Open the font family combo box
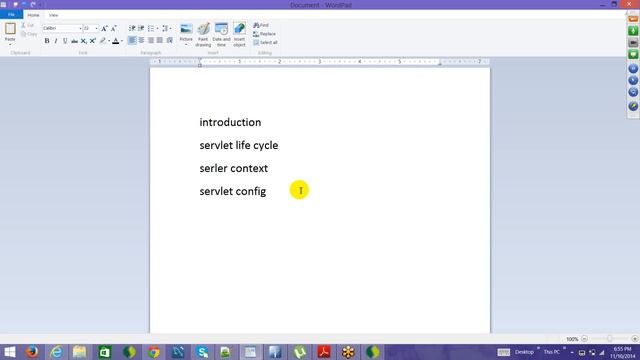The width and height of the screenshot is (640, 360). [x=62, y=28]
